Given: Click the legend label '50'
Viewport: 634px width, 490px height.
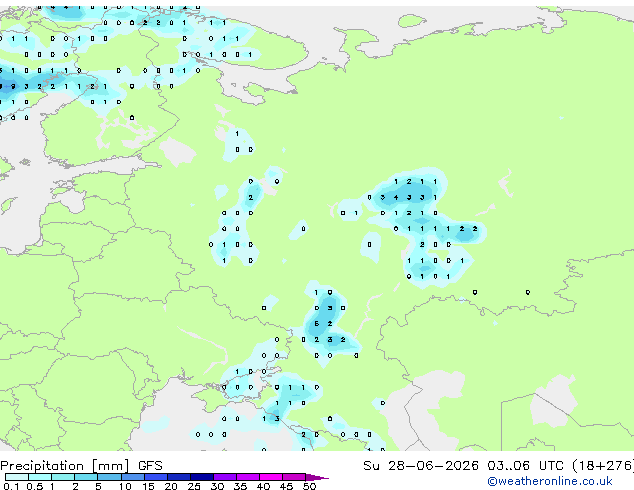Looking at the screenshot, I should (x=309, y=486).
